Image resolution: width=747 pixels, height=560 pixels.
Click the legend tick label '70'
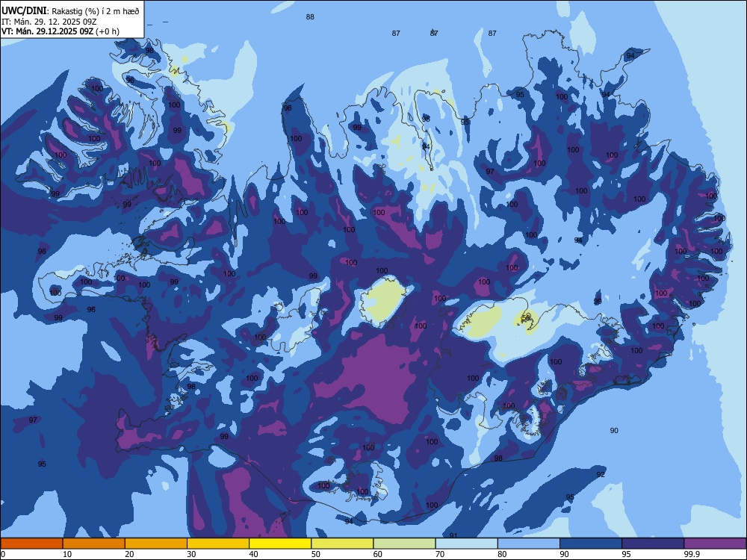tap(440, 554)
